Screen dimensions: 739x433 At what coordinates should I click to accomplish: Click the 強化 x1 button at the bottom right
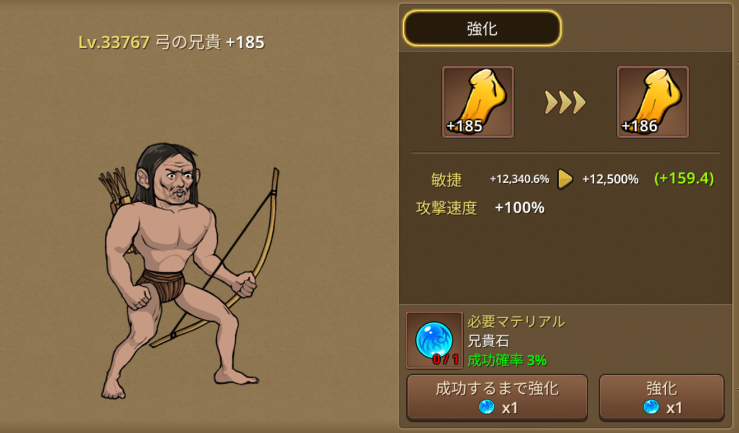pos(661,397)
